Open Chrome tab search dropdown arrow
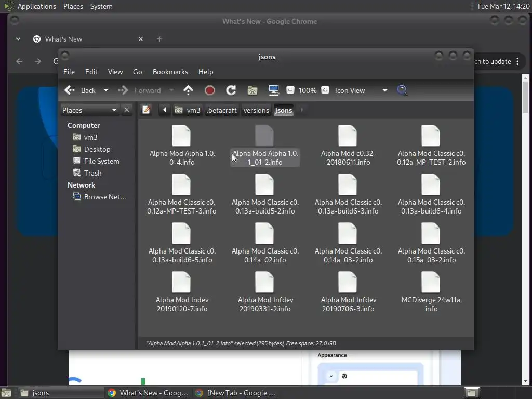 18,39
